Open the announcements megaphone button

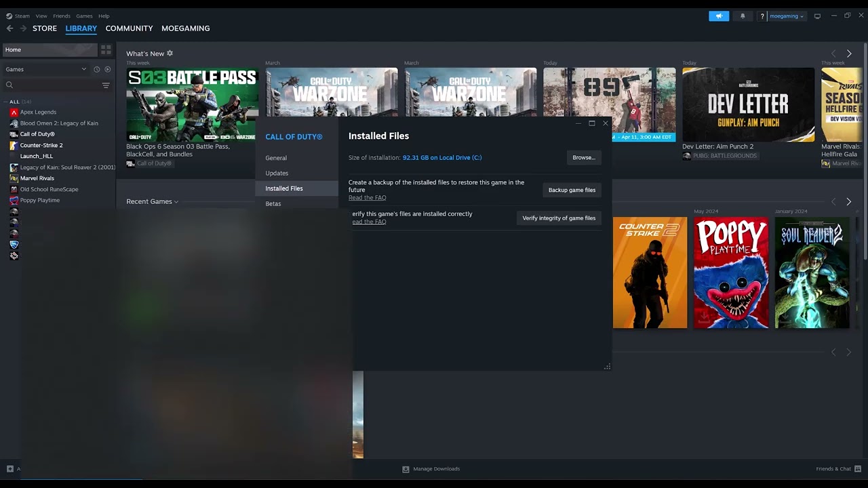tap(719, 16)
